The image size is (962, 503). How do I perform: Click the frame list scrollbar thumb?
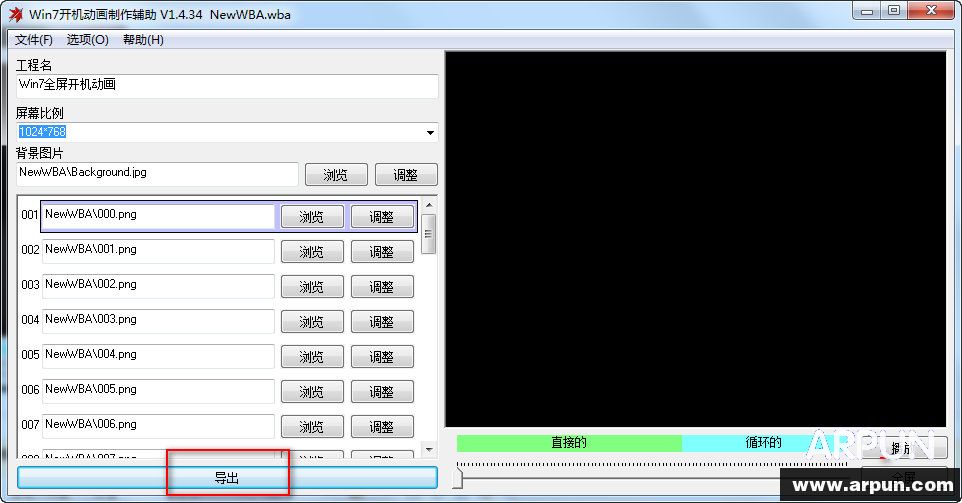click(x=429, y=234)
